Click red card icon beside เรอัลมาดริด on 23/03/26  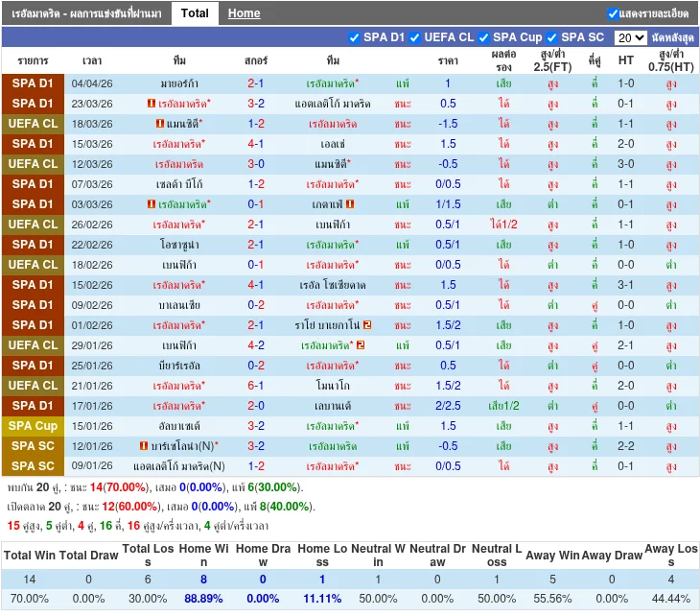click(152, 104)
